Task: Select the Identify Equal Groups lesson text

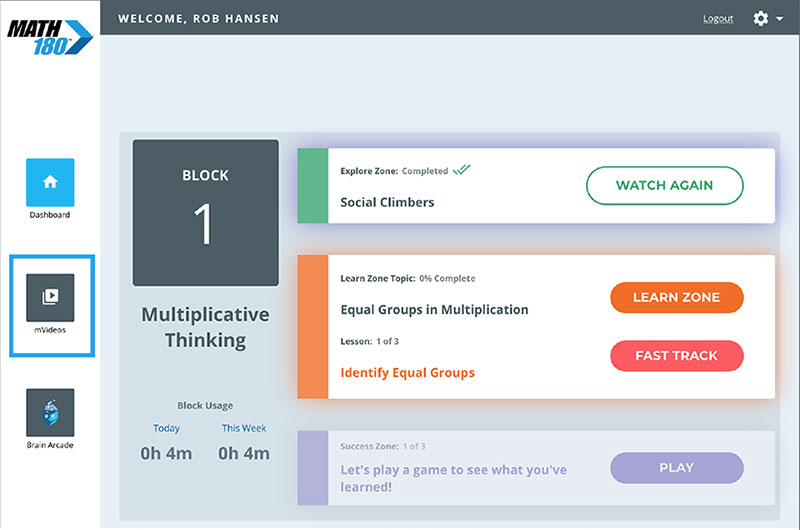Action: coord(408,373)
